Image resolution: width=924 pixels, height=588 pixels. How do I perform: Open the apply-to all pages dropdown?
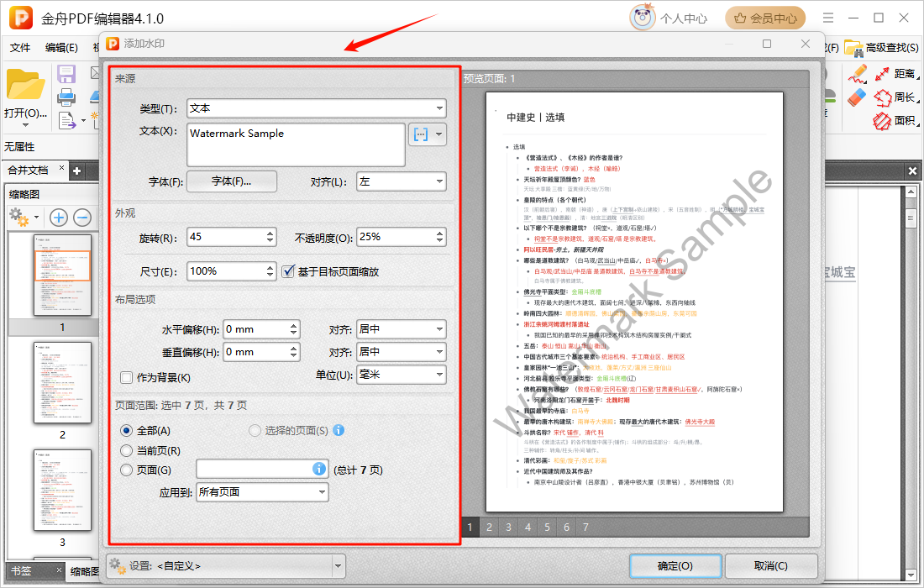tap(262, 492)
